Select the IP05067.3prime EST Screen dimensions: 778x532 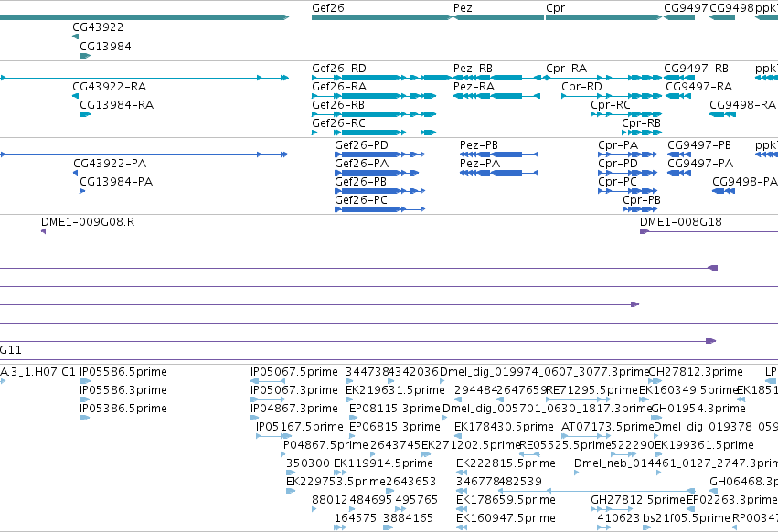tap(268, 399)
